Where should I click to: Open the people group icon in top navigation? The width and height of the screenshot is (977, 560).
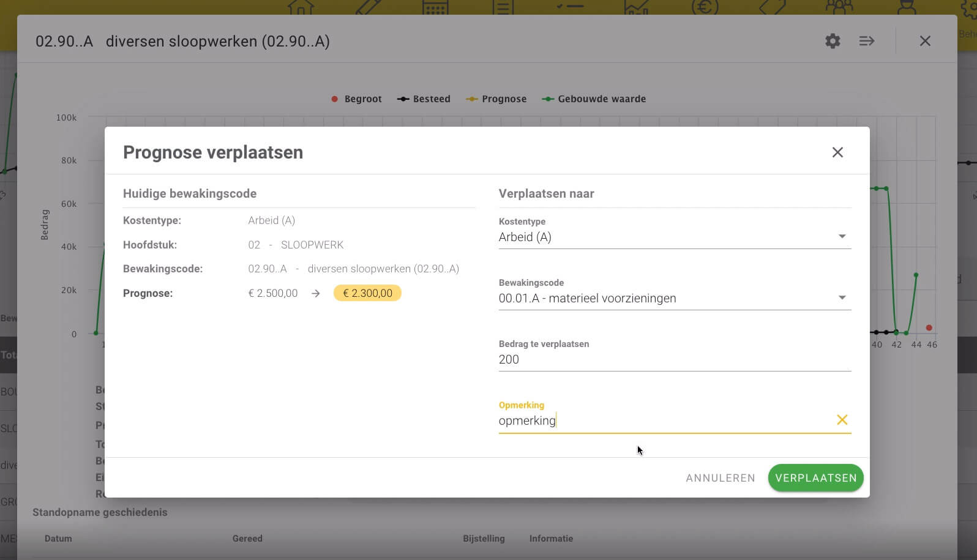pyautogui.click(x=839, y=7)
